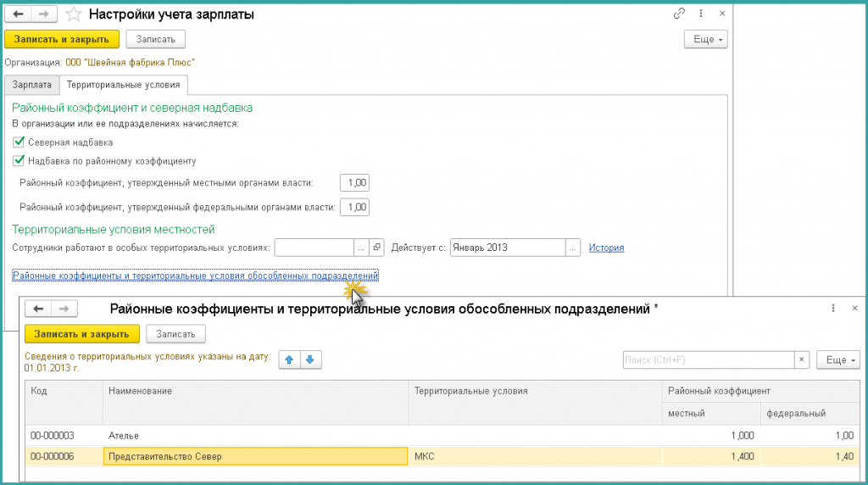
Task: Open Районные коэффициенты обособленных подразделений link
Action: 196,276
